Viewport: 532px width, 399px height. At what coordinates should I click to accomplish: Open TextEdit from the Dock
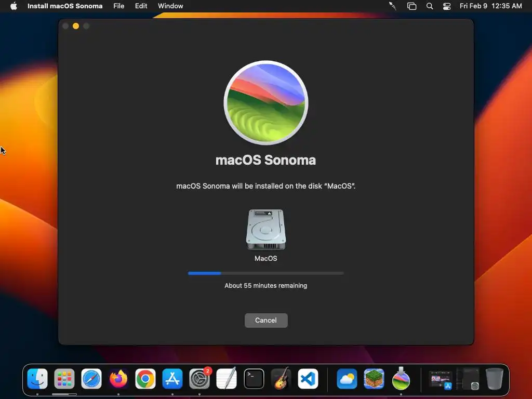tap(227, 379)
